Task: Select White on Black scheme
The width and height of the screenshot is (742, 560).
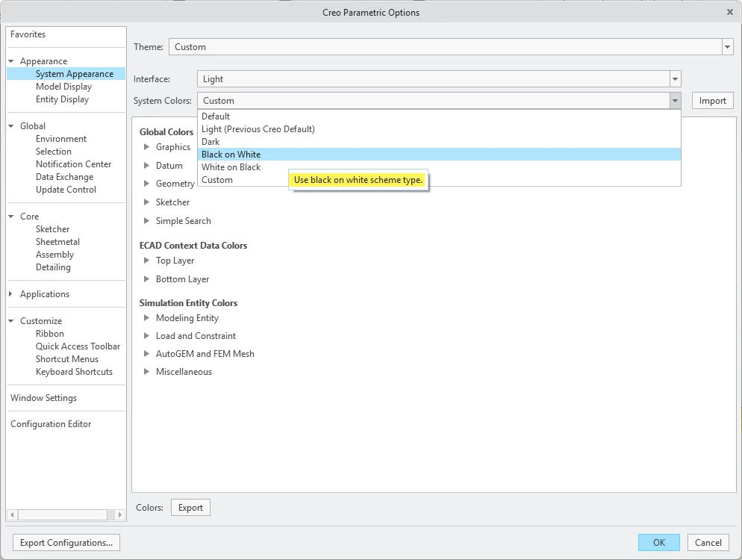Action: pyautogui.click(x=439, y=167)
